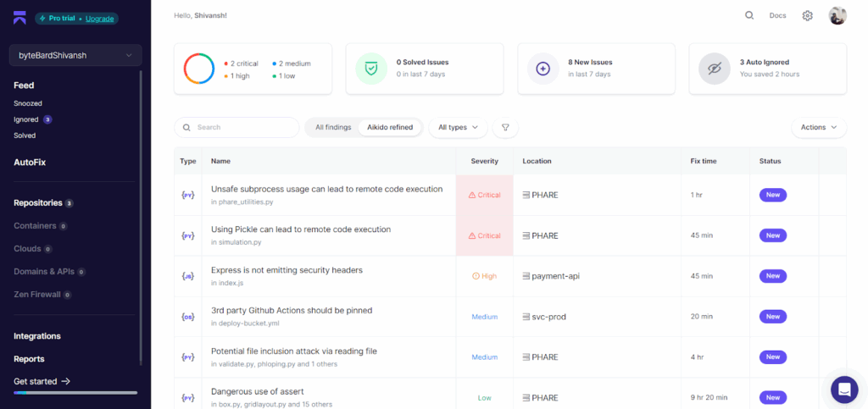Open the Feed section
868x409 pixels.
(x=24, y=86)
